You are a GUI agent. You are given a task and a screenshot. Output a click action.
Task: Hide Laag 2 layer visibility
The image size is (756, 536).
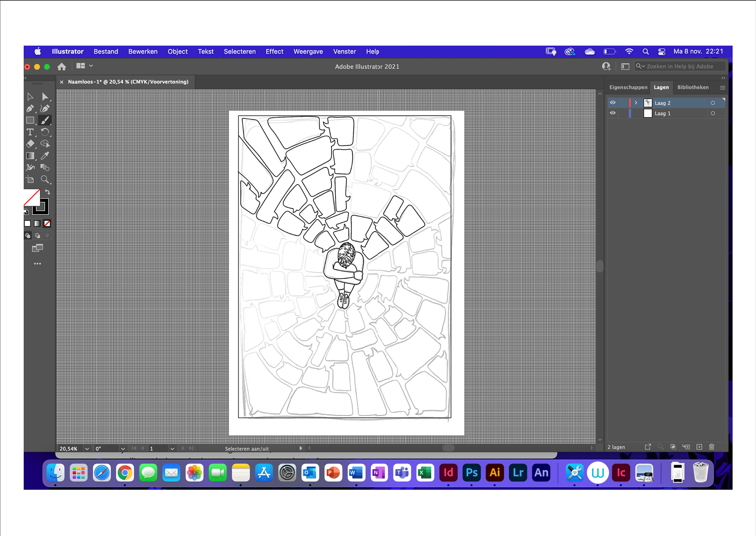coord(613,103)
